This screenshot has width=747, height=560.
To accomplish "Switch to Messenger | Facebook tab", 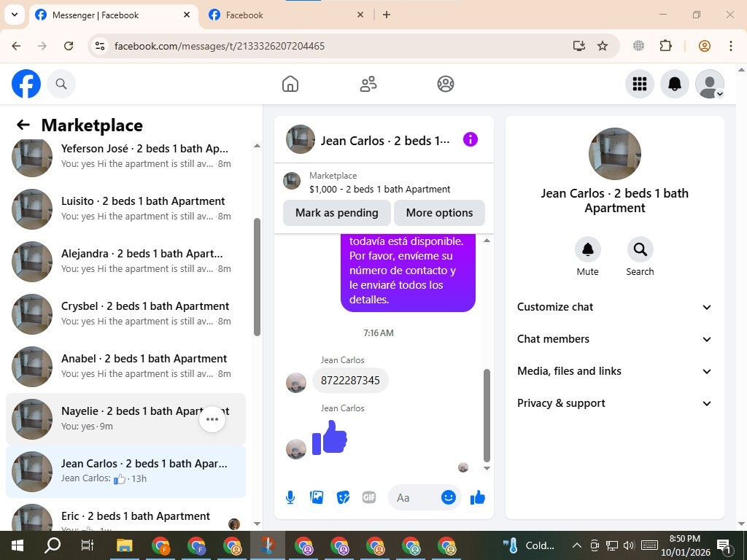I will tap(113, 15).
